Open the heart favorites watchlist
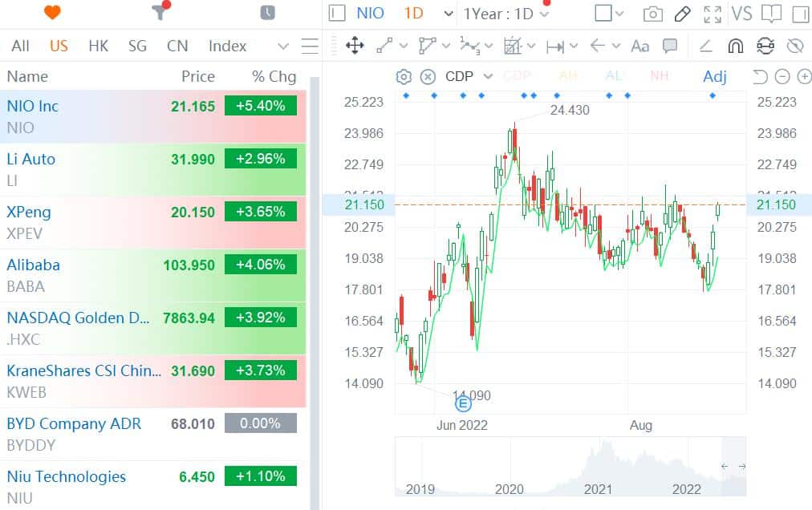812x510 pixels. pos(52,13)
